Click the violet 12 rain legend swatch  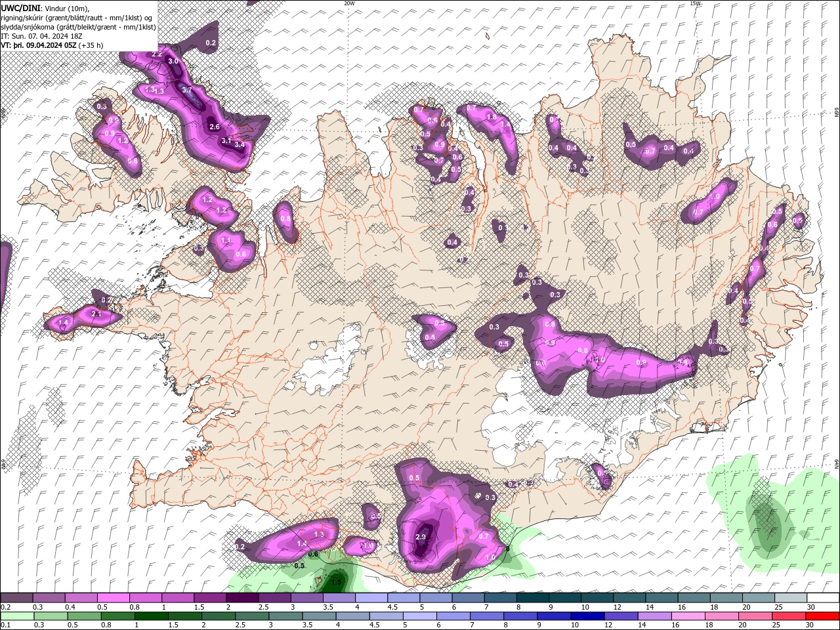tap(621, 616)
